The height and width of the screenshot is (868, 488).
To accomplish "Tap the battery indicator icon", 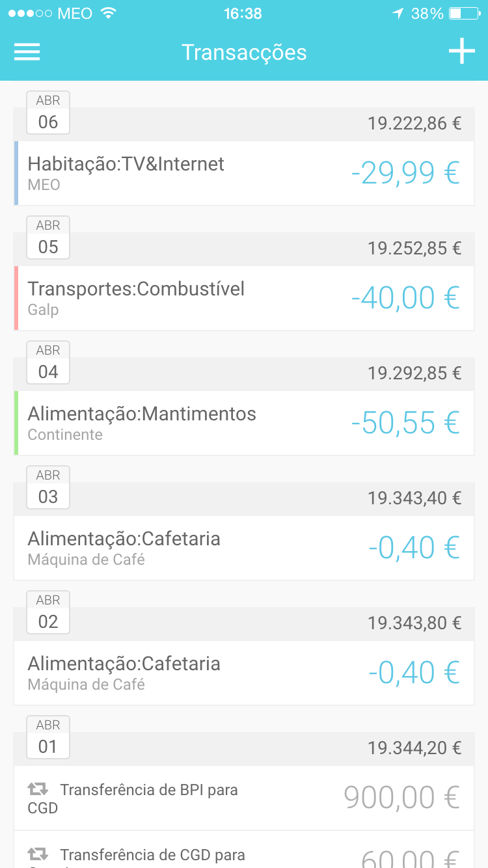I will pyautogui.click(x=464, y=13).
